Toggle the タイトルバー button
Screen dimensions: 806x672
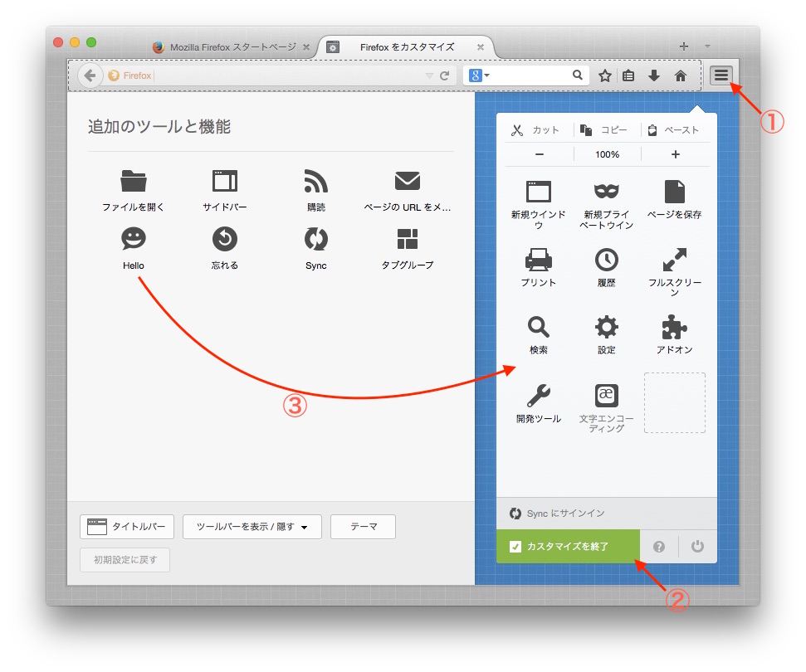click(x=127, y=527)
